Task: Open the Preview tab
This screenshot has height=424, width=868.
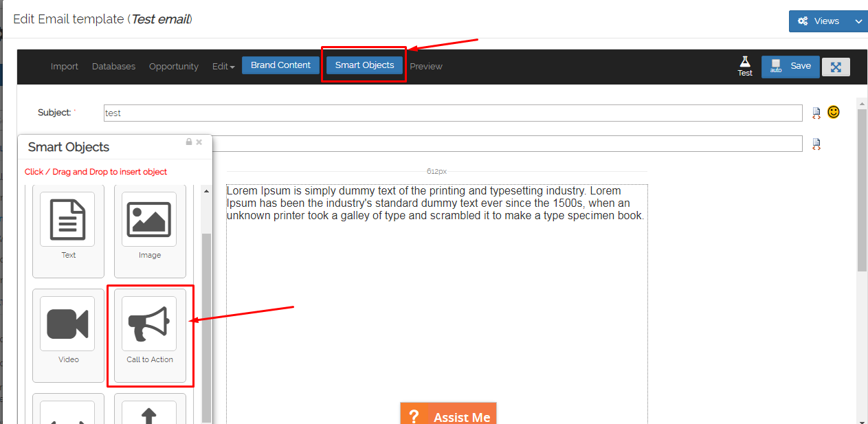Action: [x=426, y=67]
